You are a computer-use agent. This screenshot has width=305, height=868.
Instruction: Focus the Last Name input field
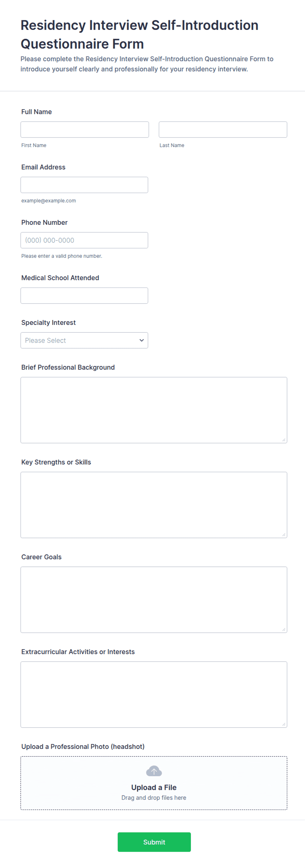click(223, 129)
